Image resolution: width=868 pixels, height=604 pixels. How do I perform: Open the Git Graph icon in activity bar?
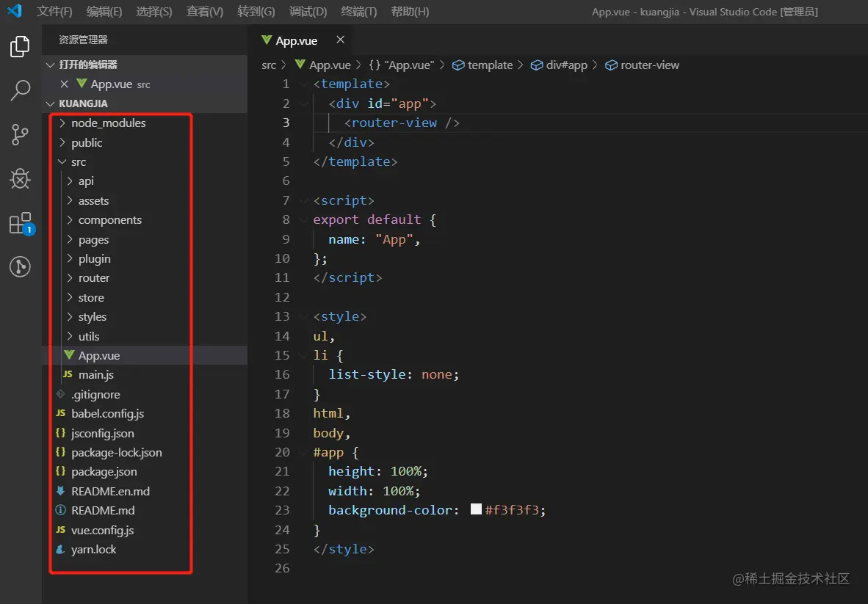20,266
